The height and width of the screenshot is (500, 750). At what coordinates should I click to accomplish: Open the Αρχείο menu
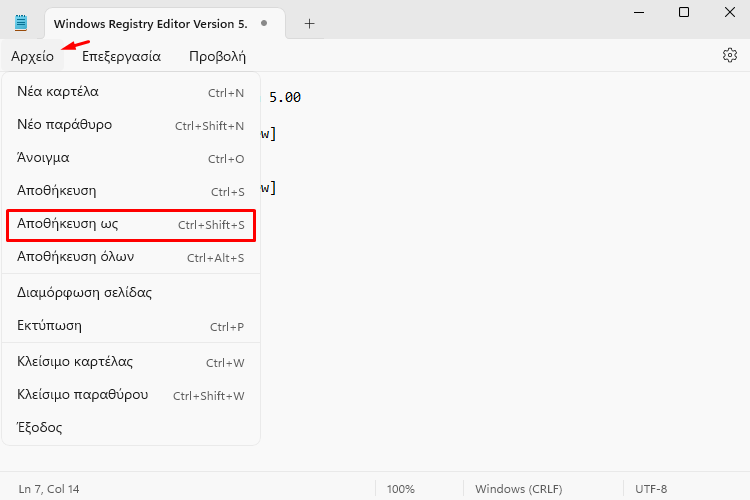[x=32, y=56]
